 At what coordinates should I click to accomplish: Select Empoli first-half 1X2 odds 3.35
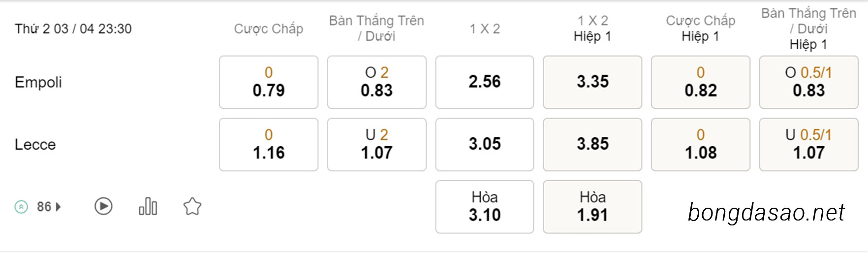click(592, 82)
